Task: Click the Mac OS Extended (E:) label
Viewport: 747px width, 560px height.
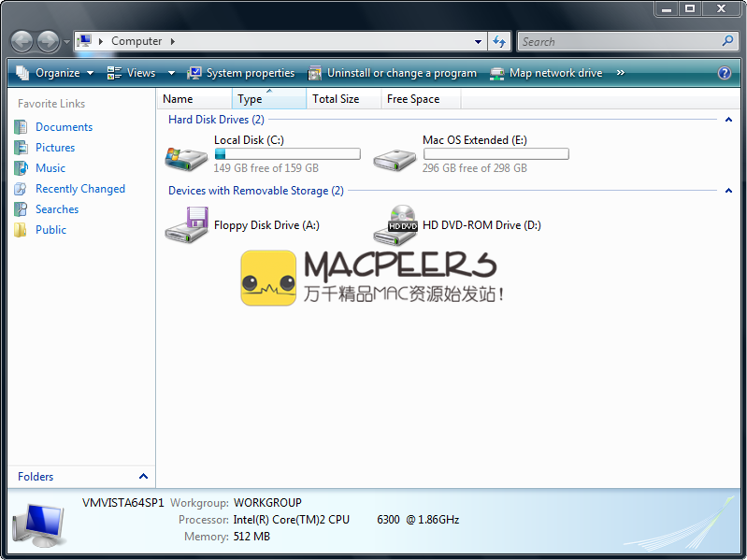Action: coord(475,140)
